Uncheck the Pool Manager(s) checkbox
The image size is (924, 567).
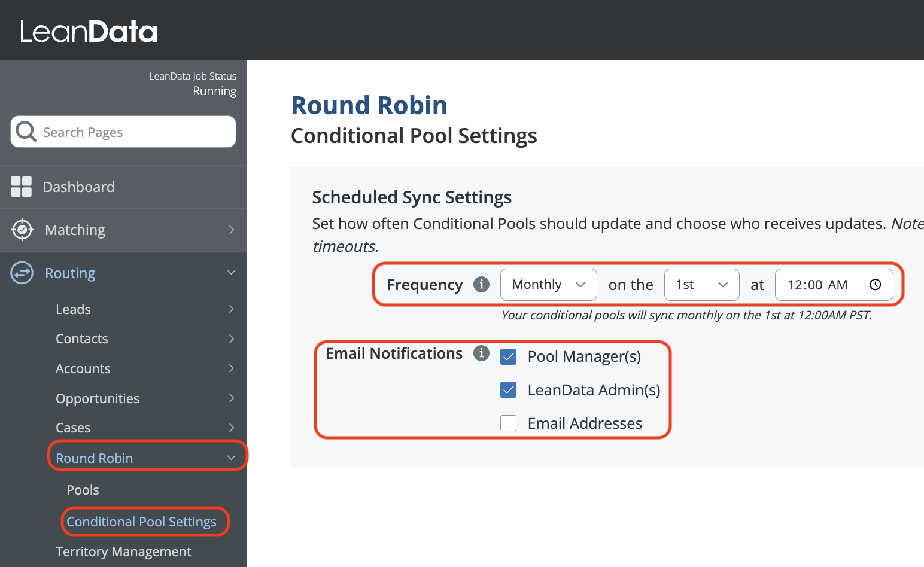(509, 357)
